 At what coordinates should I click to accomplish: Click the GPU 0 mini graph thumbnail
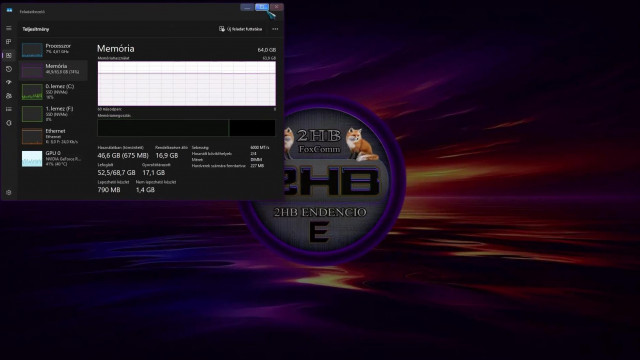(32, 159)
